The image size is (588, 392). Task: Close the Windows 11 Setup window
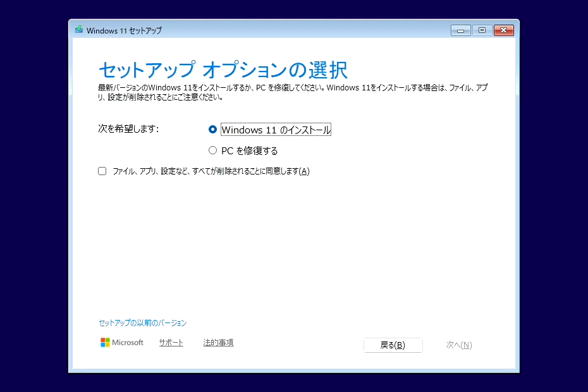pos(504,30)
